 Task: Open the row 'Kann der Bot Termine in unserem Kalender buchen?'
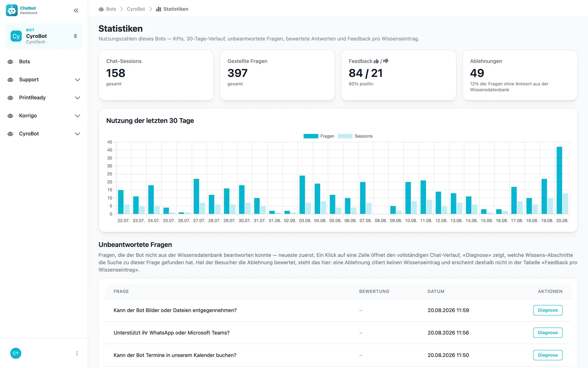(x=338, y=355)
